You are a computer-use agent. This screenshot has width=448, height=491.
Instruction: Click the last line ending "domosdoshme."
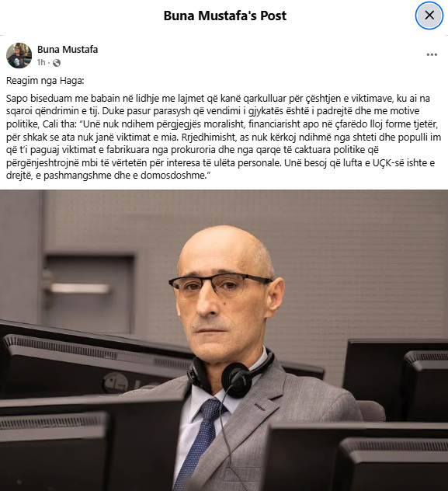[106, 176]
